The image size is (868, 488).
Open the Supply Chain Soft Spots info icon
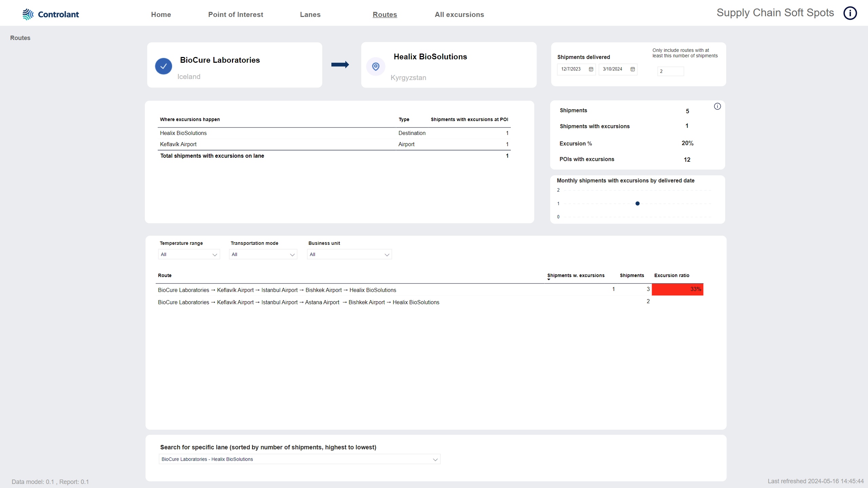[850, 13]
